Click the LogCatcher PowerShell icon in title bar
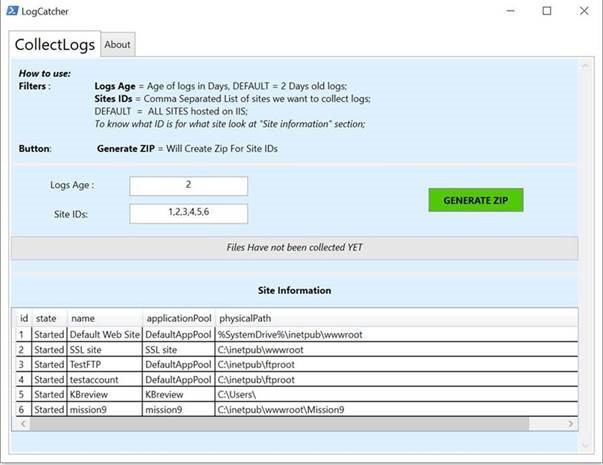603x465 pixels. pyautogui.click(x=12, y=11)
